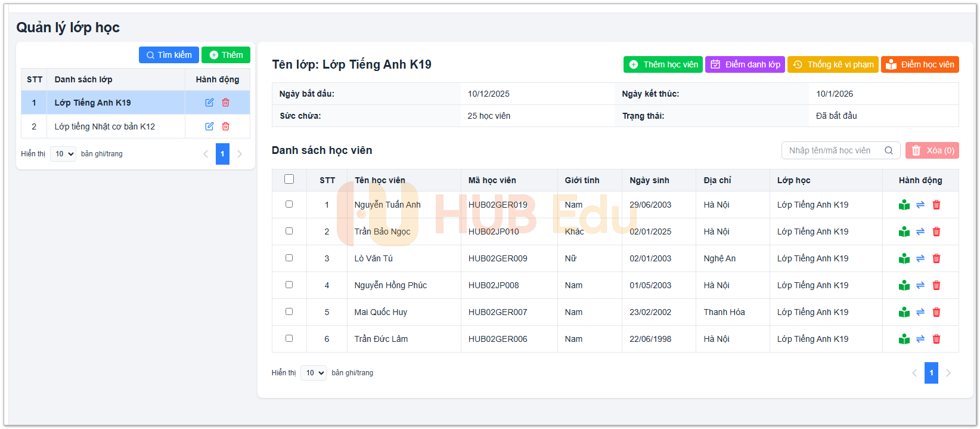Click student code HUB02GER006
Image resolution: width=980 pixels, height=429 pixels.
coord(498,339)
